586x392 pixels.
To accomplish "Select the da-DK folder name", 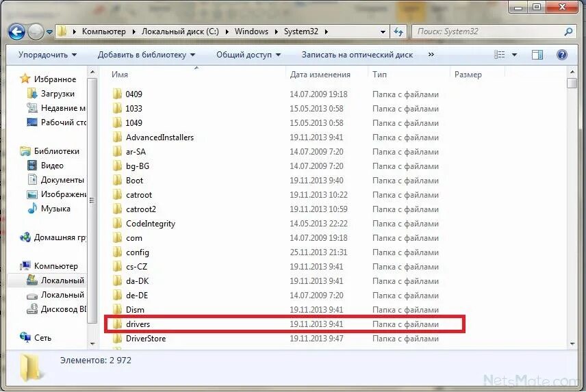I will (137, 280).
